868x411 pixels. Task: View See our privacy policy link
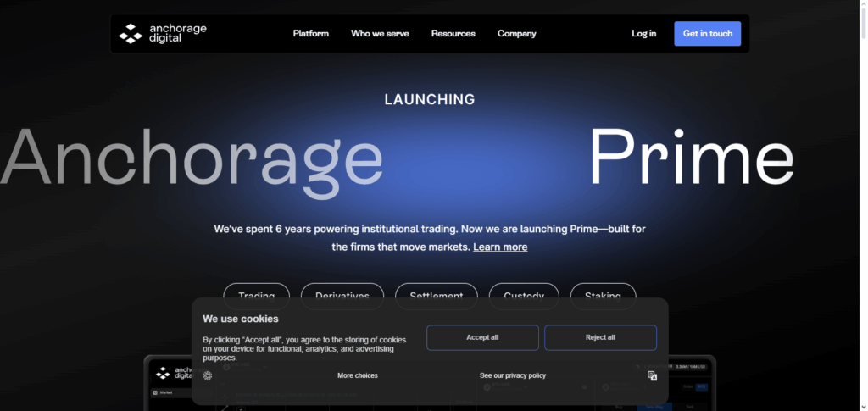point(512,375)
